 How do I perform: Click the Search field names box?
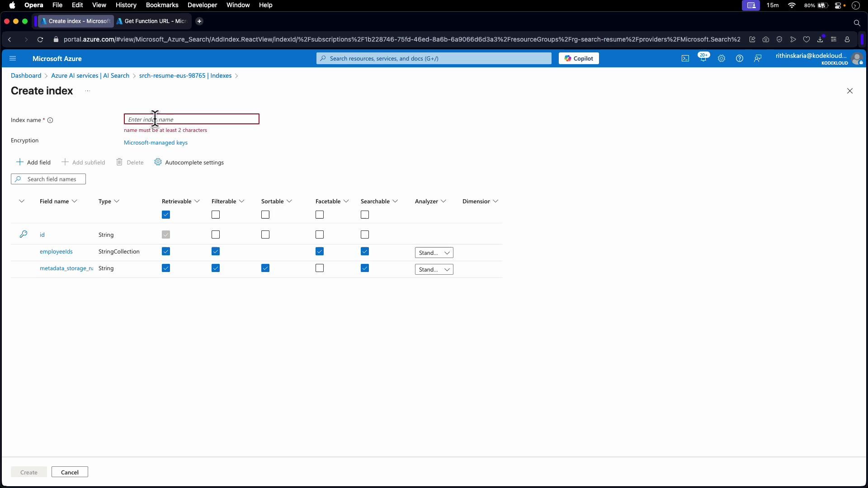point(48,179)
